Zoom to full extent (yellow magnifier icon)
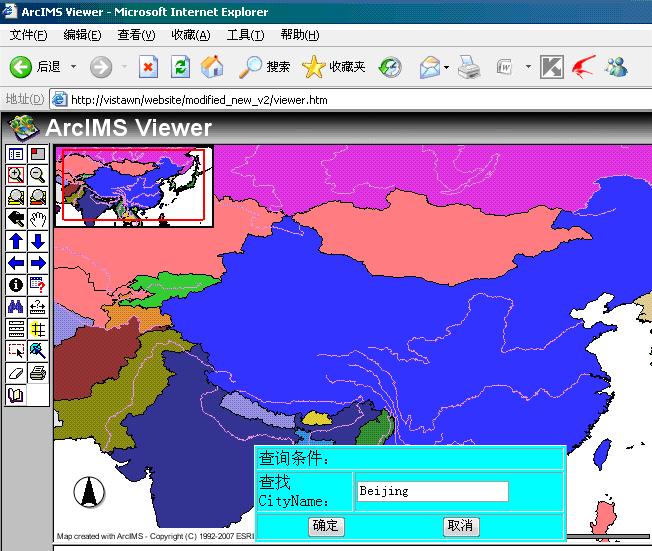This screenshot has height=551, width=652. coord(16,197)
